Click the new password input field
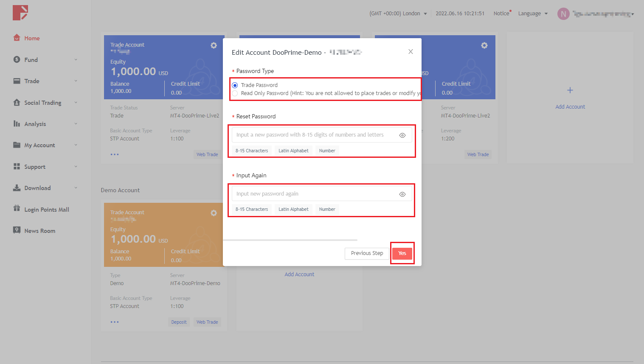 [314, 135]
